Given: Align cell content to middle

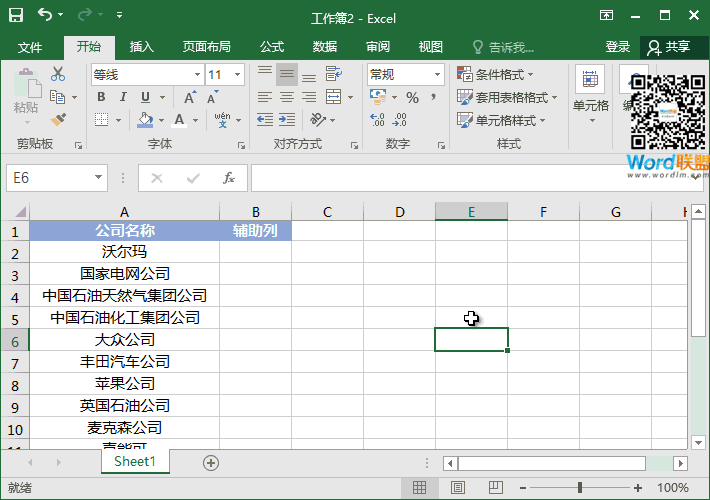Looking at the screenshot, I should (x=287, y=73).
